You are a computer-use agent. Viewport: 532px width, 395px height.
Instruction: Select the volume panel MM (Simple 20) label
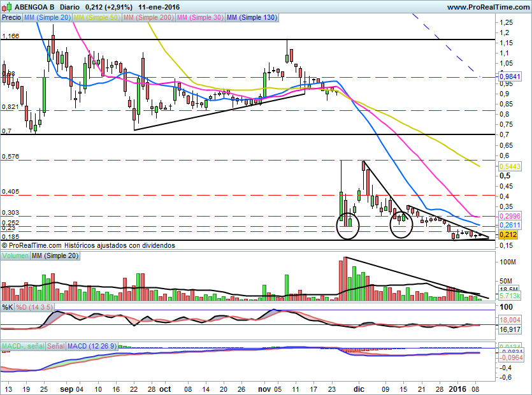click(55, 255)
